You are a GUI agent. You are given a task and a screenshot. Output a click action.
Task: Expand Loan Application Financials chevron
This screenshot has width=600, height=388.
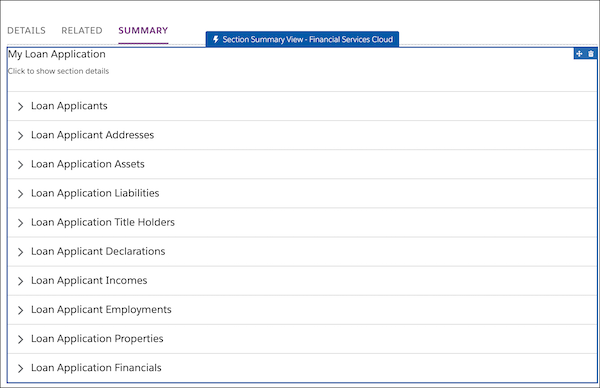pyautogui.click(x=20, y=368)
